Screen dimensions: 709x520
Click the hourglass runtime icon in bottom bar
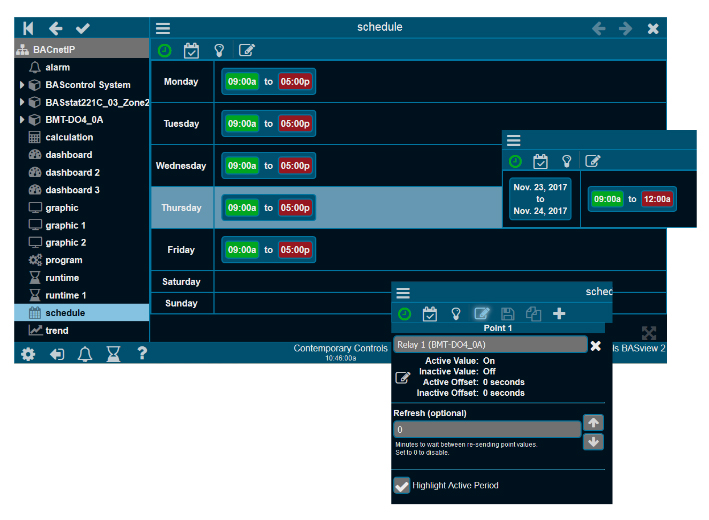click(x=114, y=353)
